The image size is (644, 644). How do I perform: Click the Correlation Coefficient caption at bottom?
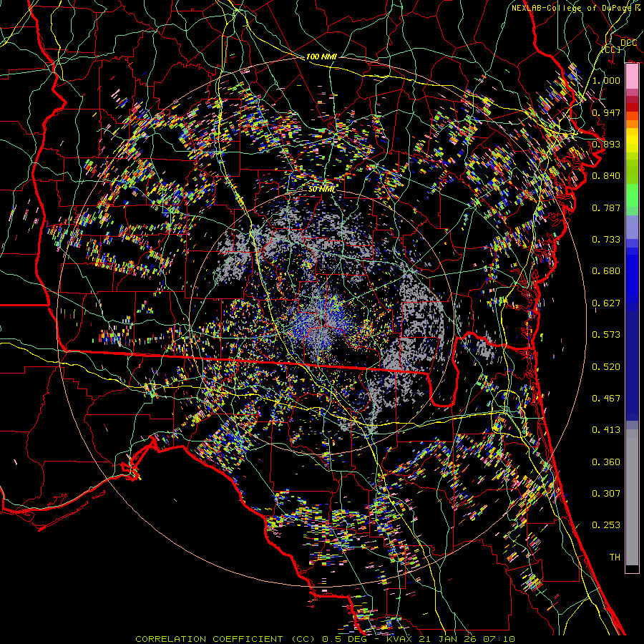tap(325, 639)
